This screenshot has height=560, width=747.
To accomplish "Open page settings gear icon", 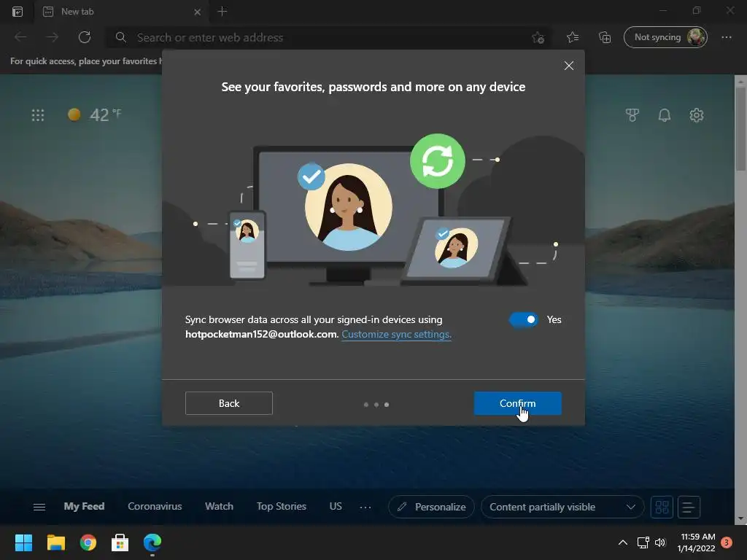I will point(697,114).
